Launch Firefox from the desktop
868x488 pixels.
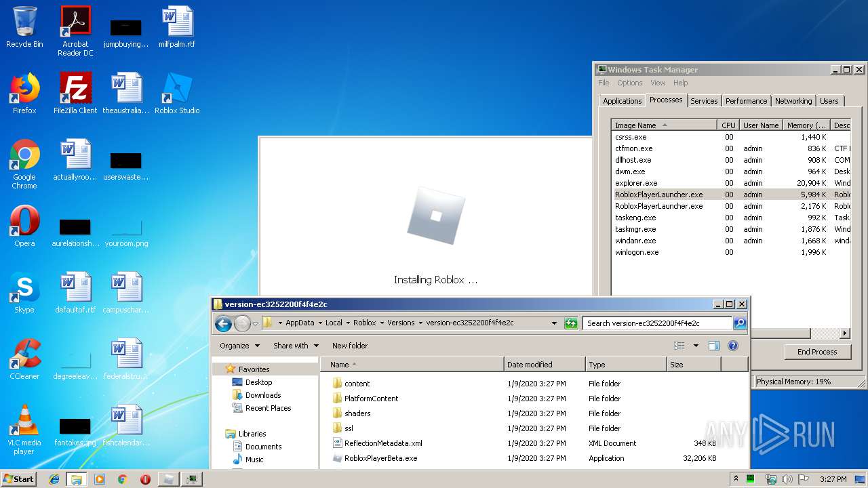click(24, 94)
